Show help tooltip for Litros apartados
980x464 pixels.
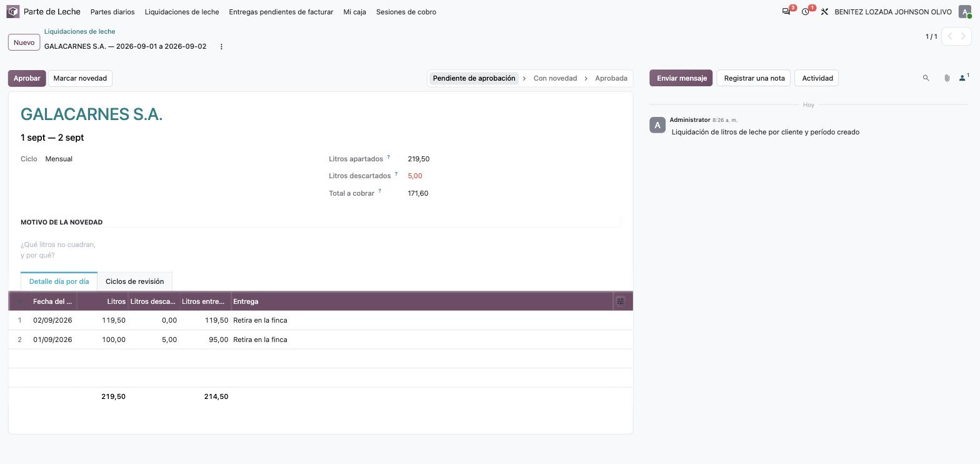pos(388,158)
